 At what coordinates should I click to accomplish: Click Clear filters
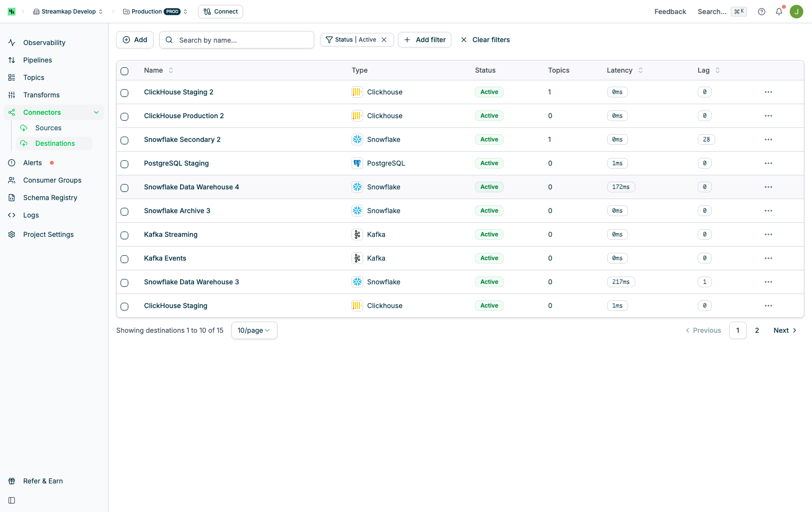[485, 40]
